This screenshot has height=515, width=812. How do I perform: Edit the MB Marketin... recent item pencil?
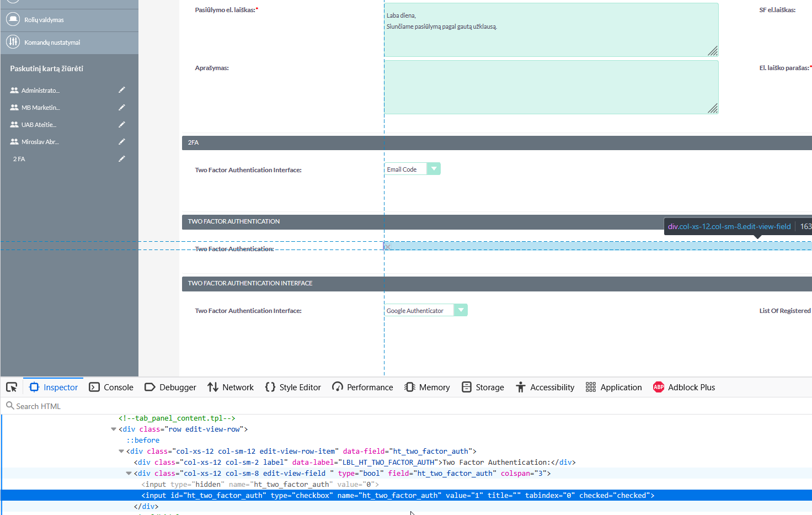click(122, 107)
